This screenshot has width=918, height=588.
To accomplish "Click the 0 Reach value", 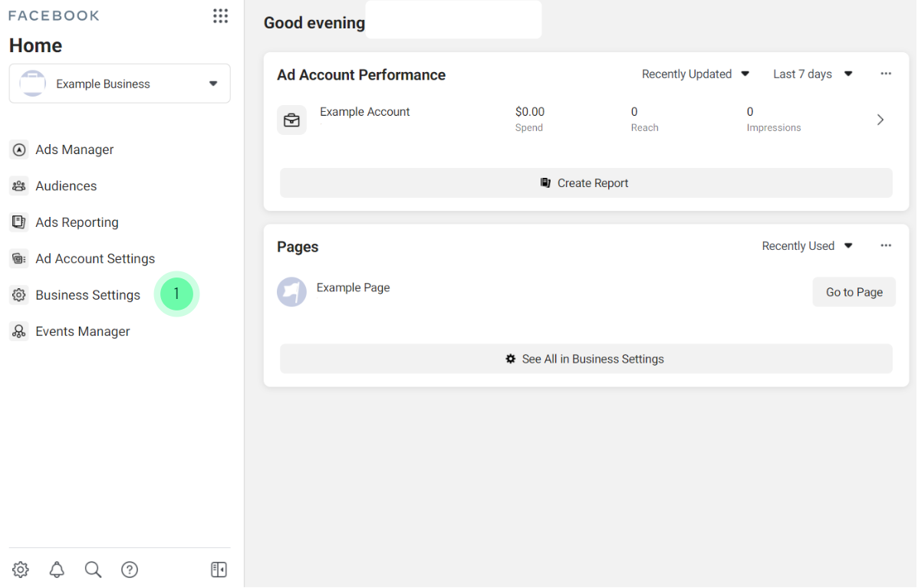I will pyautogui.click(x=634, y=112).
